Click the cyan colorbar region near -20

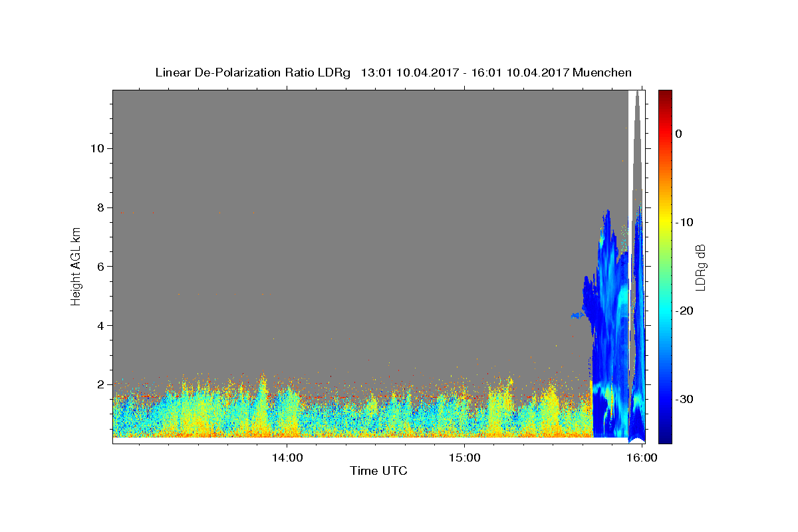pos(665,311)
